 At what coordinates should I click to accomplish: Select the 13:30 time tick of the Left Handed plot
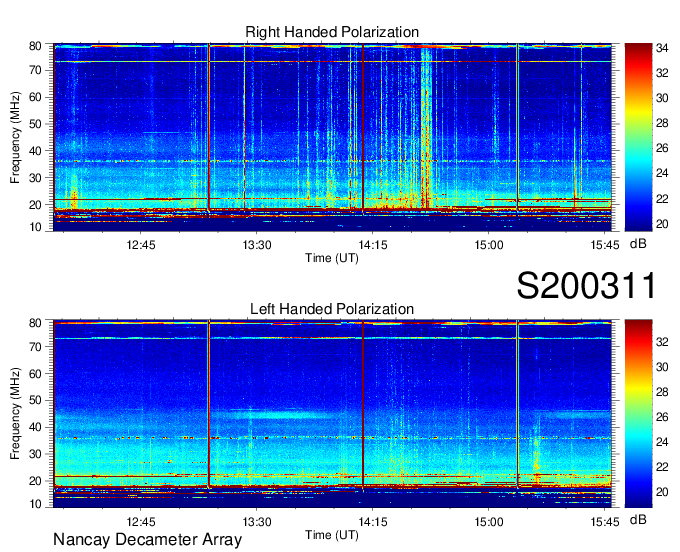(x=257, y=522)
